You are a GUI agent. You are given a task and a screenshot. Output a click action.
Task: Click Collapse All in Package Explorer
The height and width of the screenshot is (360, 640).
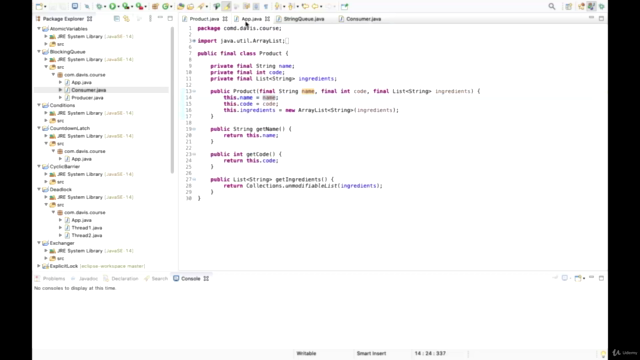tap(117, 19)
